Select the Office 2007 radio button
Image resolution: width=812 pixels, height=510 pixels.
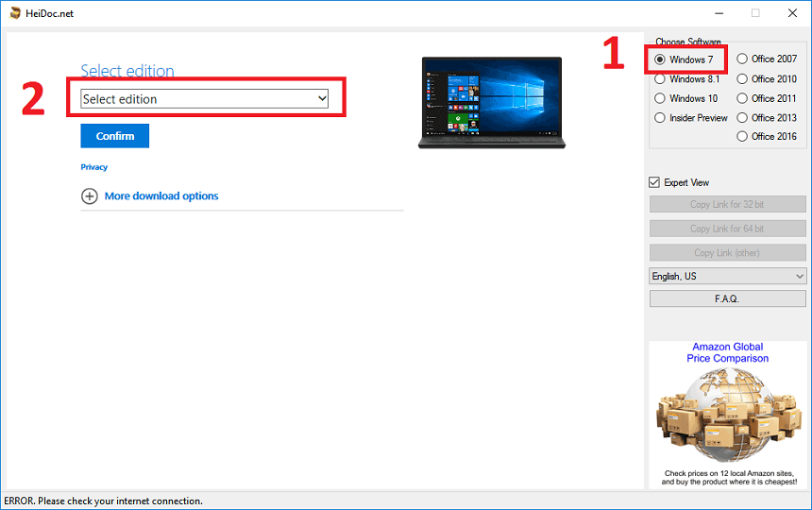pos(742,59)
